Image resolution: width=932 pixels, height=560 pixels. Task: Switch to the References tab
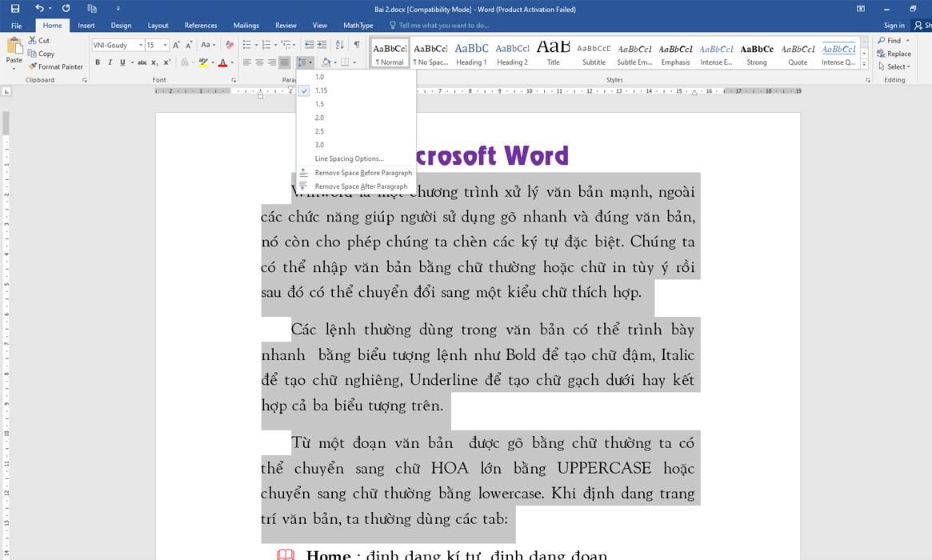(x=201, y=26)
